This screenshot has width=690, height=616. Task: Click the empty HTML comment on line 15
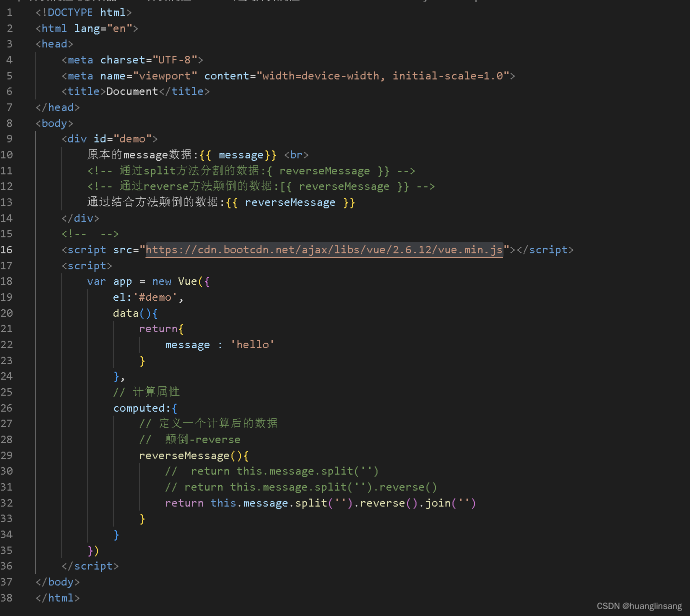(x=90, y=234)
